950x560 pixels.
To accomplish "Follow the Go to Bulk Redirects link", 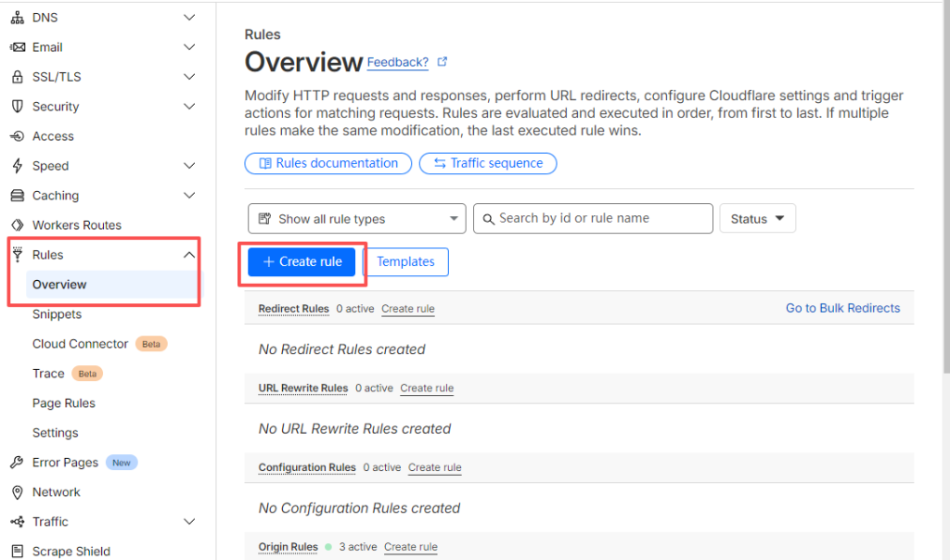I will click(842, 308).
